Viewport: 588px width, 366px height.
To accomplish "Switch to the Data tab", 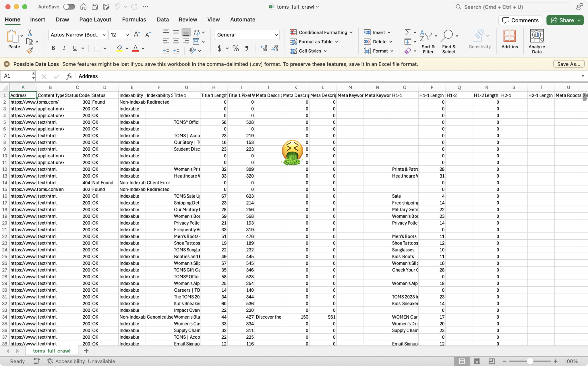I will pos(163,19).
